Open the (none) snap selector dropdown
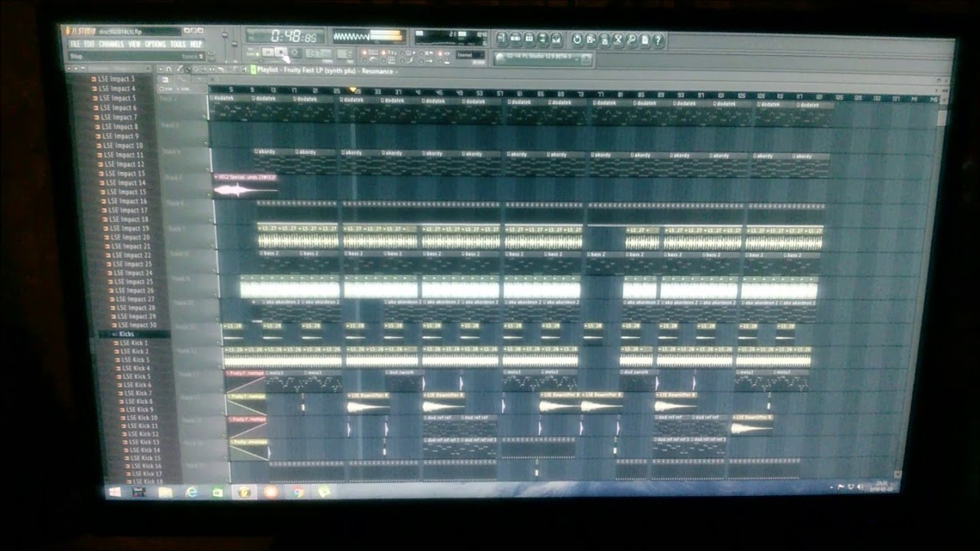The image size is (980, 551). coord(470,54)
